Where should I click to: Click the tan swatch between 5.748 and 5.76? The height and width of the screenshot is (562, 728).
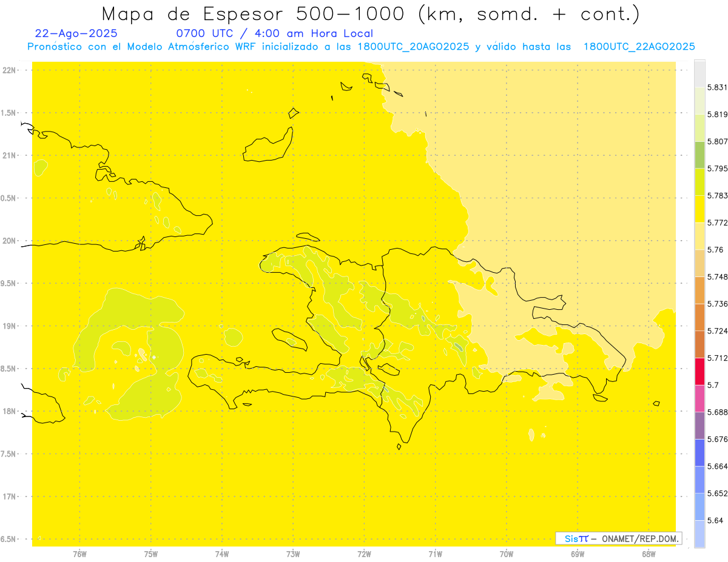pyautogui.click(x=699, y=263)
